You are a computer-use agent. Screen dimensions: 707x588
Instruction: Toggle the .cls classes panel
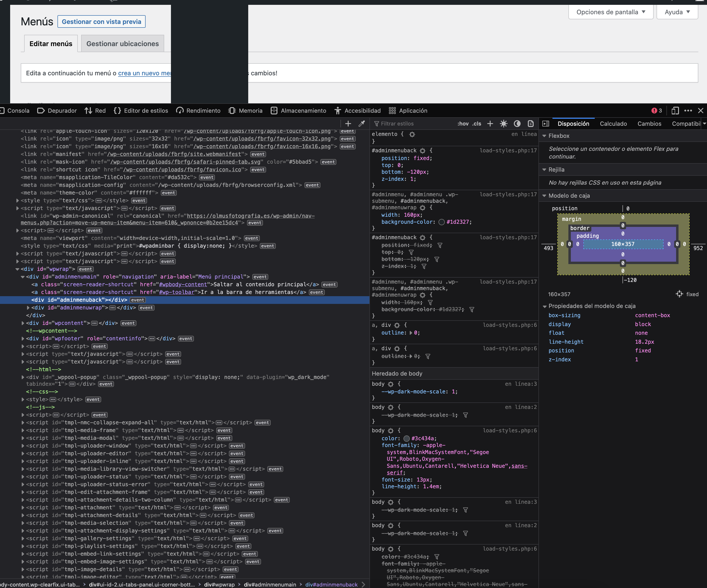point(477,124)
